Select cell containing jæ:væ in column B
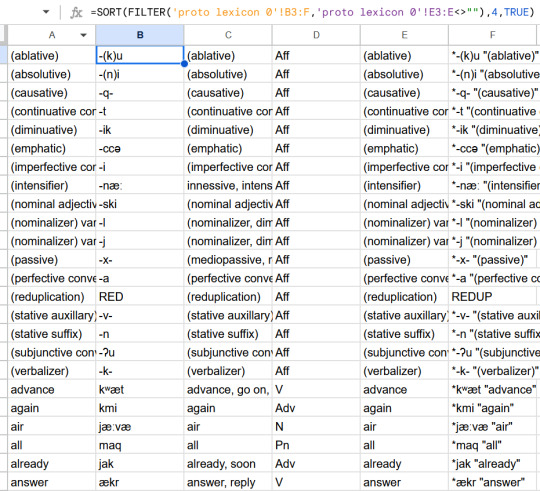The height and width of the screenshot is (491, 540). [140, 427]
